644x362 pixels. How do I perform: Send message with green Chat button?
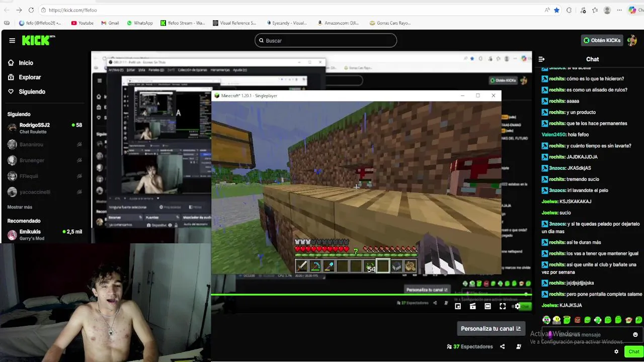click(633, 352)
